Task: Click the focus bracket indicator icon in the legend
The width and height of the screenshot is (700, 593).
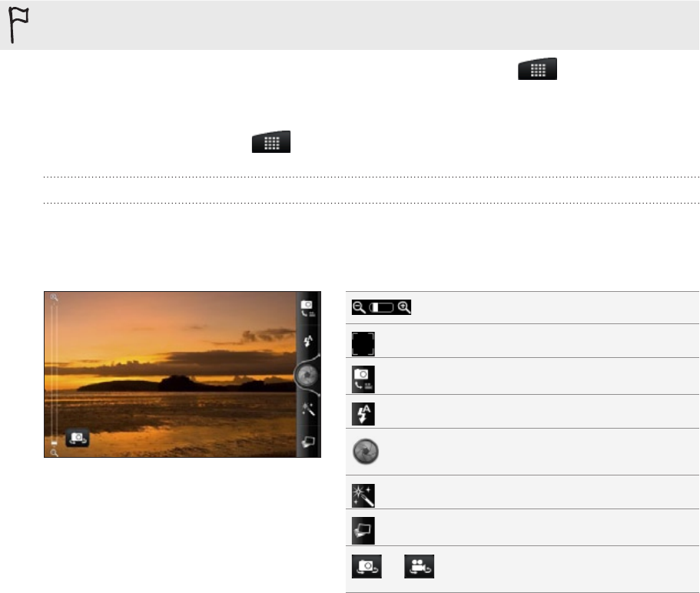Action: tap(363, 343)
